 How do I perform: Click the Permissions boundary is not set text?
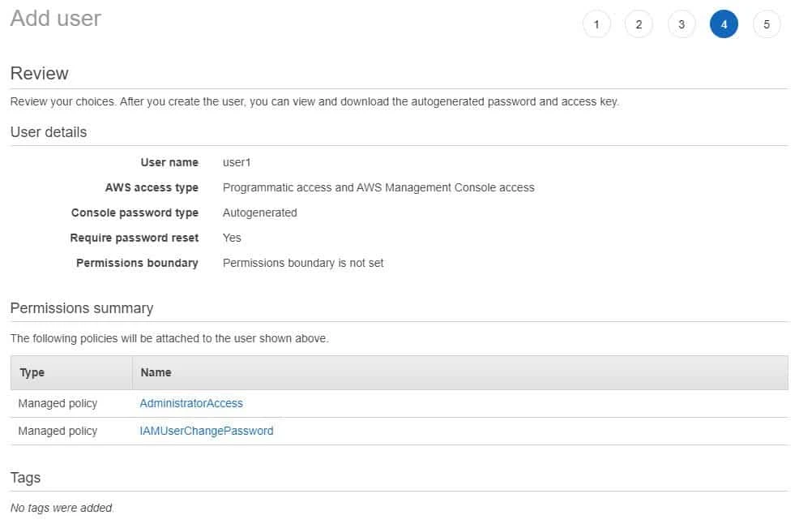tap(303, 263)
